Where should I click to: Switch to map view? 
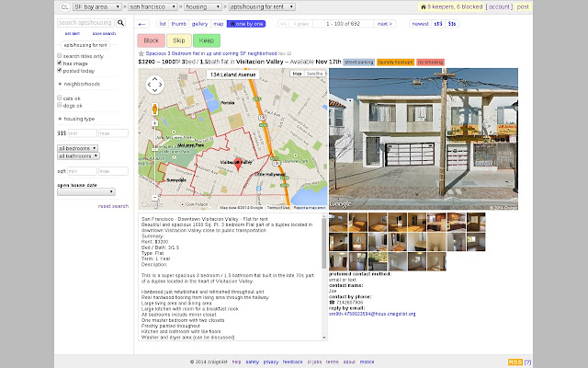point(219,24)
